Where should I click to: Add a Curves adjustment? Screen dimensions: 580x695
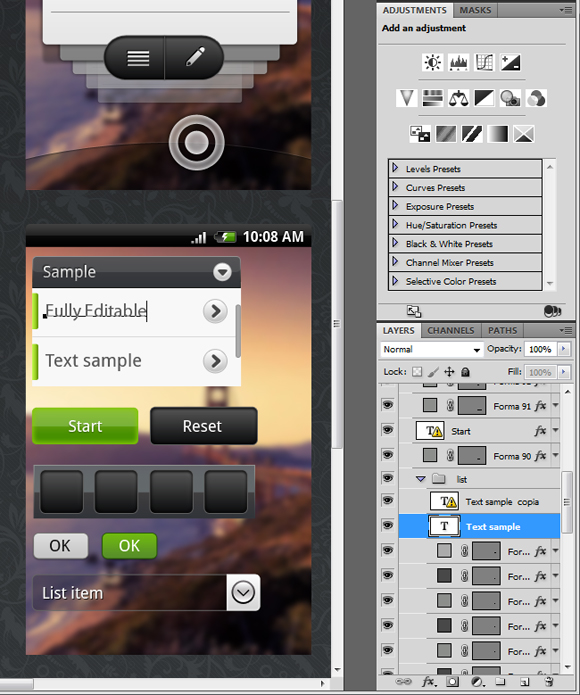point(484,62)
